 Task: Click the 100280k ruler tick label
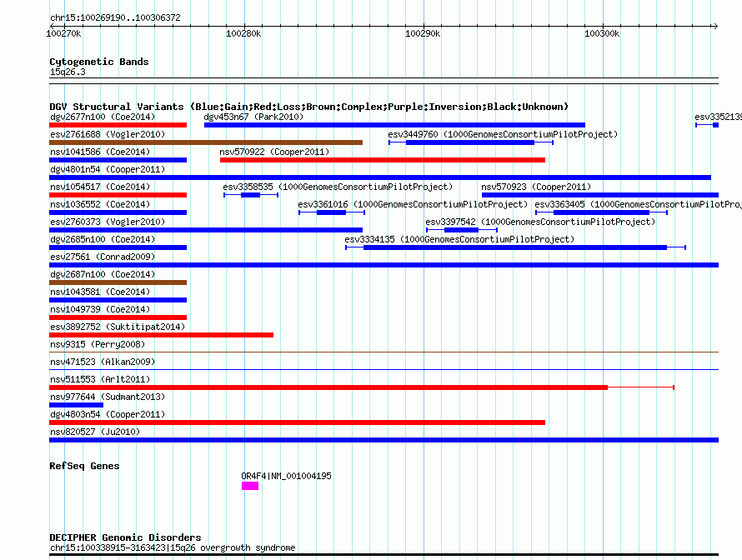tap(243, 33)
